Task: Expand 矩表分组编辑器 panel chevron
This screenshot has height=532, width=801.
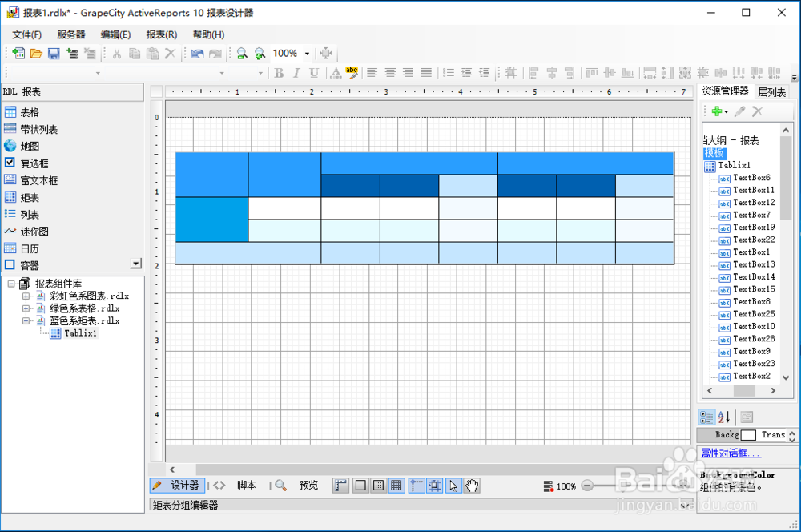Action: click(x=685, y=506)
